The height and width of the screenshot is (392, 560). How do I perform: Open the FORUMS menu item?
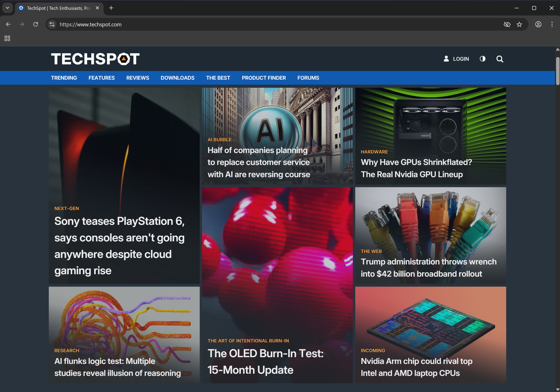[308, 78]
